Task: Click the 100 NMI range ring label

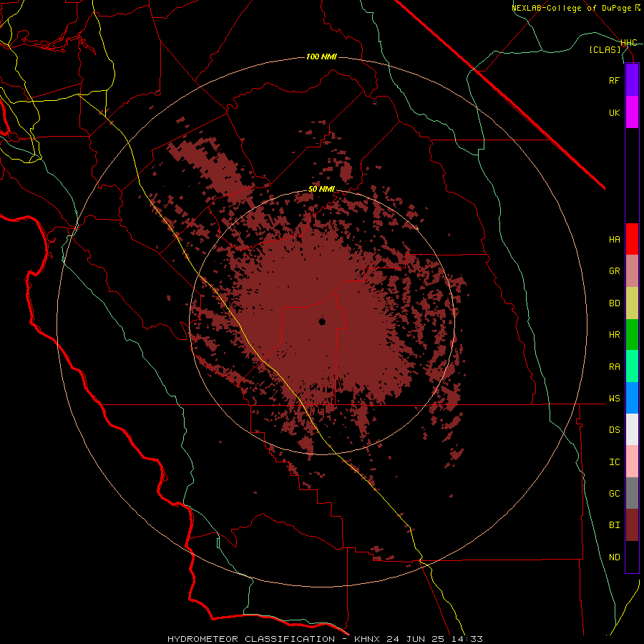Action: (x=321, y=57)
